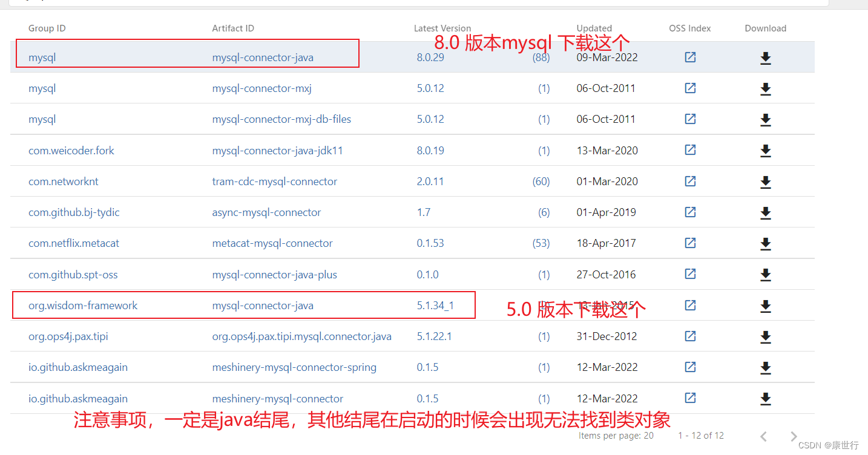
Task: Open com.netflix.metacat group link
Action: click(x=74, y=243)
